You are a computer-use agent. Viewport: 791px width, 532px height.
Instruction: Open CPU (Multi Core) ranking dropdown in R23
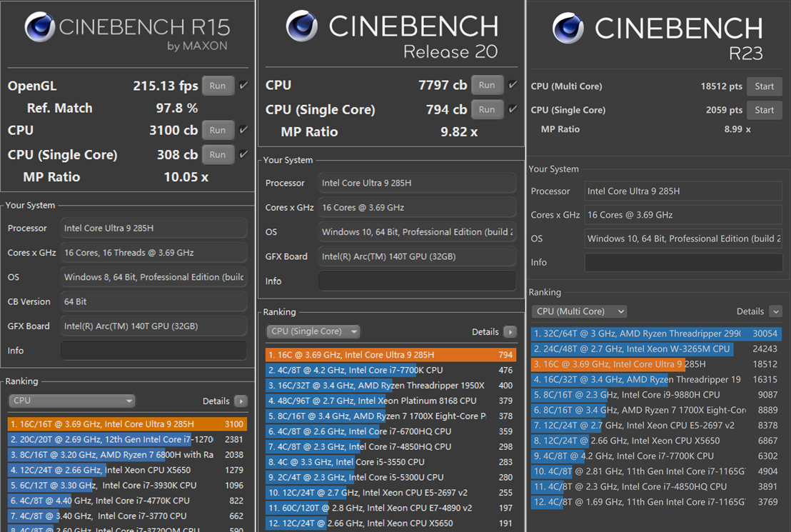(579, 311)
